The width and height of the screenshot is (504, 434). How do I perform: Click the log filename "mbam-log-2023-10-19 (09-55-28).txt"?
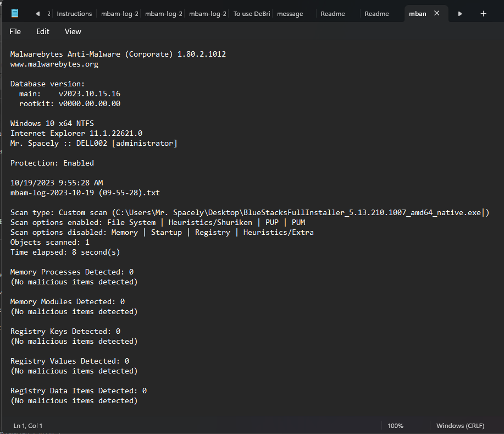85,193
